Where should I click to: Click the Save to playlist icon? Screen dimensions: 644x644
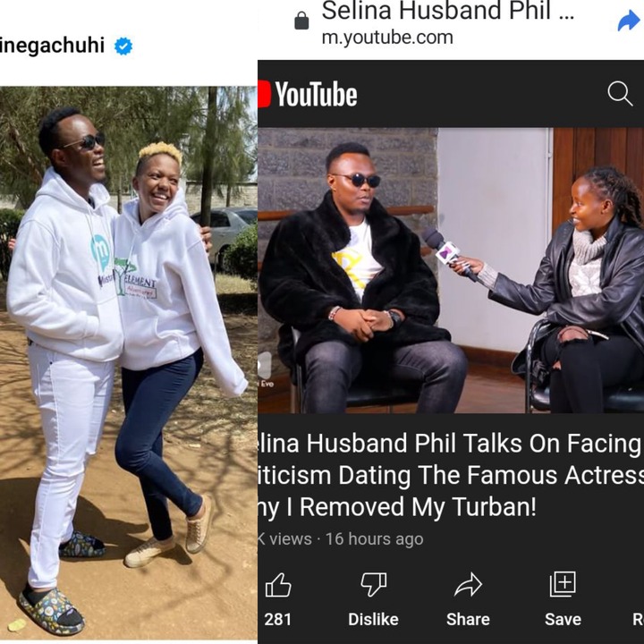[563, 584]
